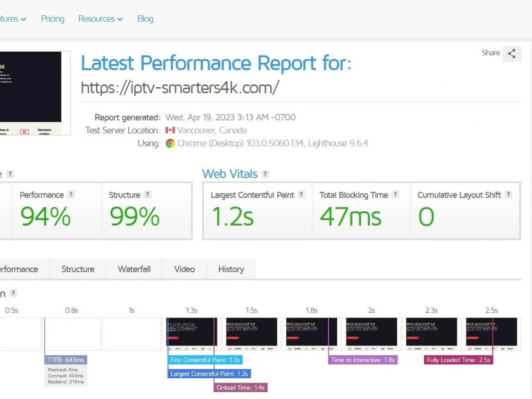The height and width of the screenshot is (399, 532).
Task: Click the Redirect: 0ms detail
Action: tap(63, 370)
